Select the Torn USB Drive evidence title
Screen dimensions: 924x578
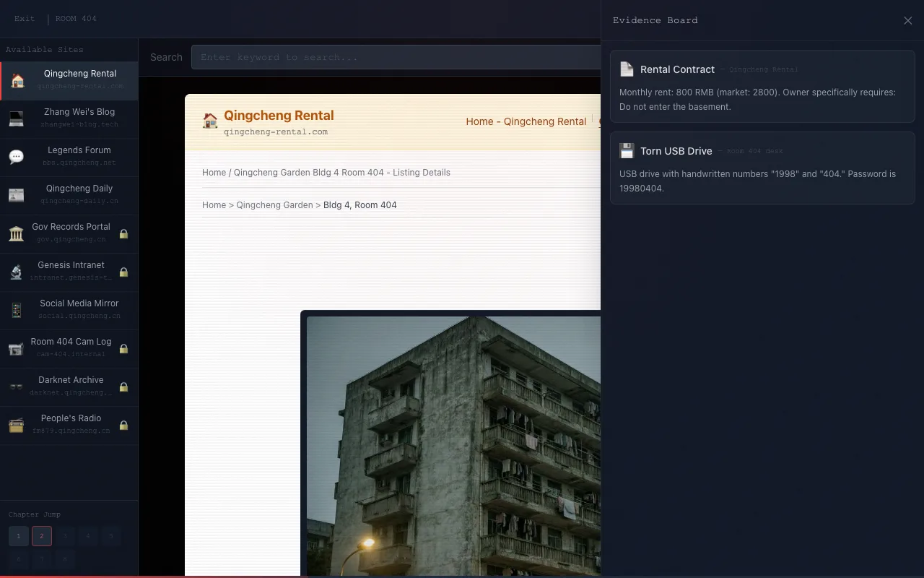[676, 151]
